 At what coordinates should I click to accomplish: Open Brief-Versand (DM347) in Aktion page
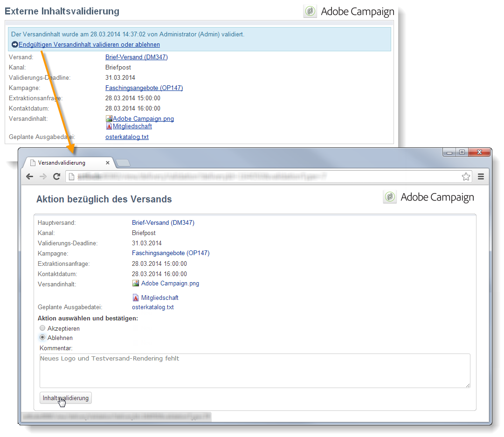tap(163, 222)
